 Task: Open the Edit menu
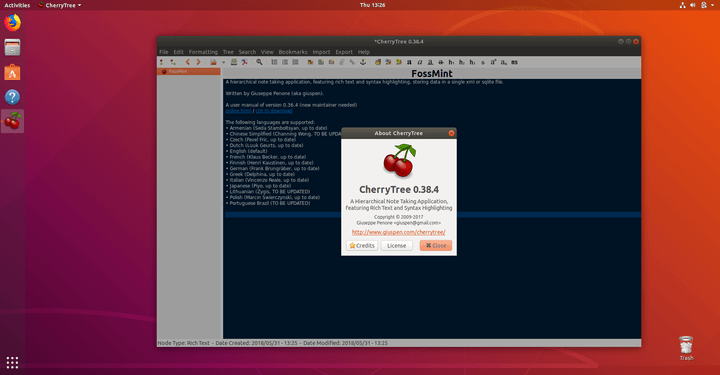point(179,52)
